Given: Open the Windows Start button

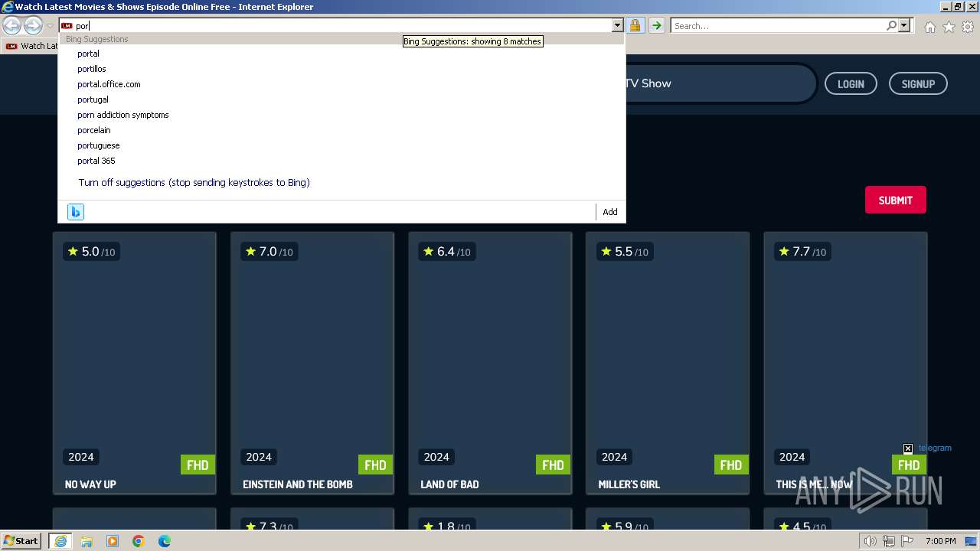Looking at the screenshot, I should pos(21,541).
